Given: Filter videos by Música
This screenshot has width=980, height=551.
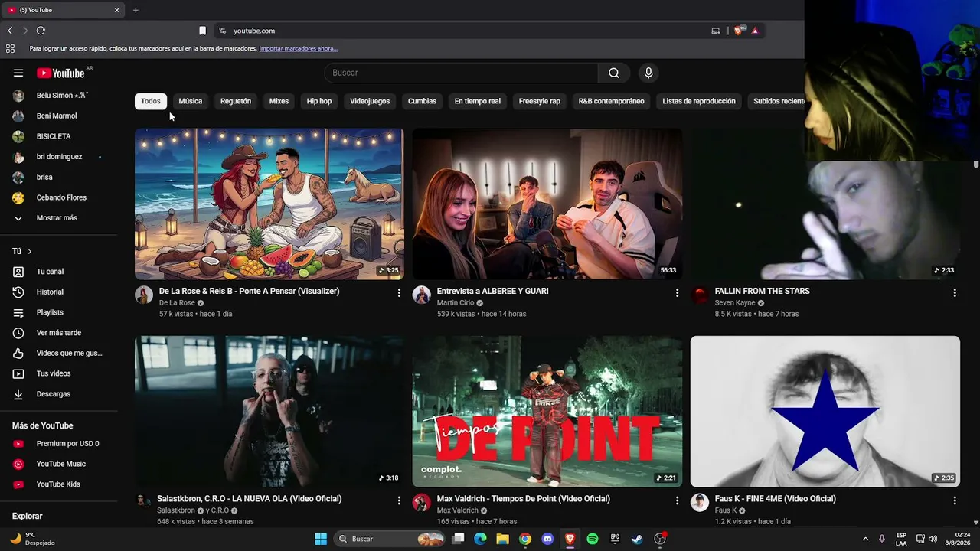Looking at the screenshot, I should [191, 101].
